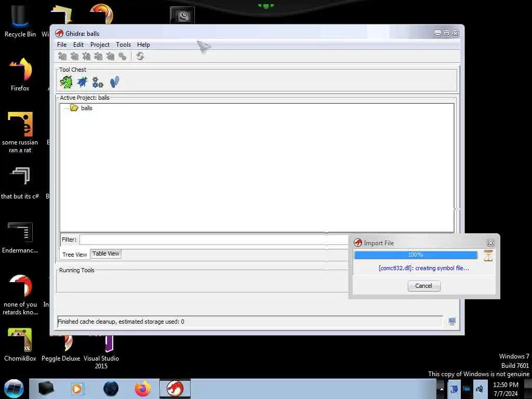The width and height of the screenshot is (532, 399).
Task: Close the Import File dialog
Action: tap(490, 243)
